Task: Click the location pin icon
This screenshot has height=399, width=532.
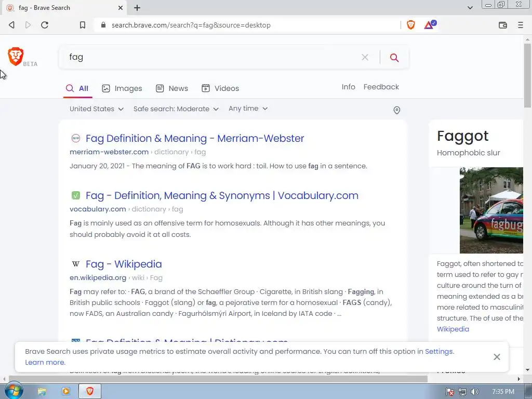Action: click(396, 110)
